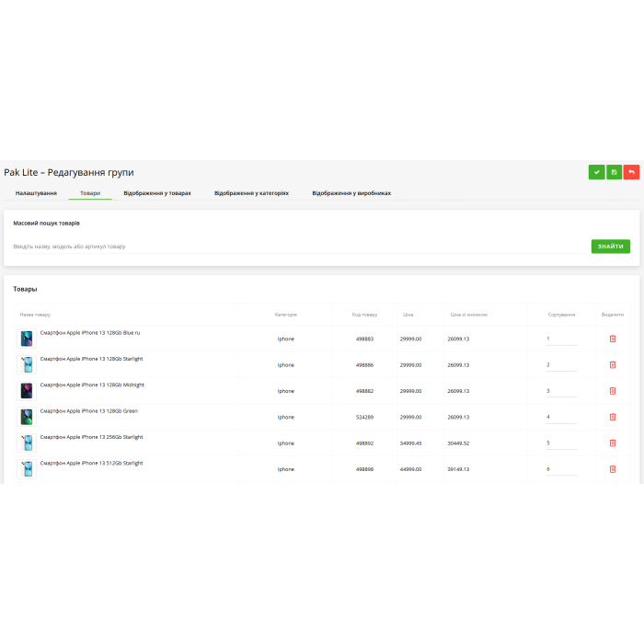Click product name iPhone 13 128Gb Starlight

point(92,359)
